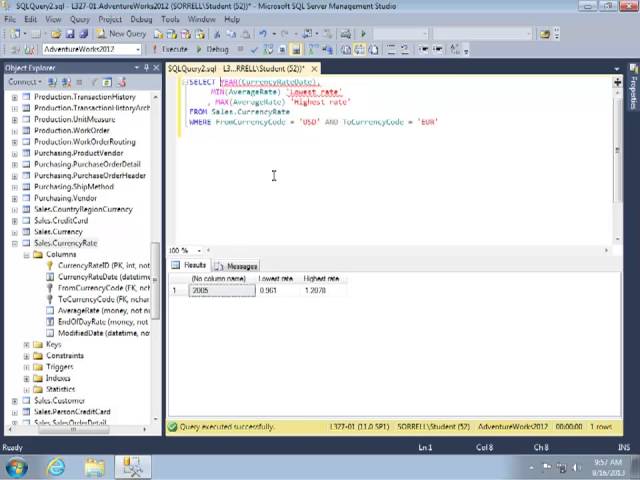Click the Comment out selected lines icon
The width and height of the screenshot is (640, 480).
pyautogui.click(x=391, y=50)
